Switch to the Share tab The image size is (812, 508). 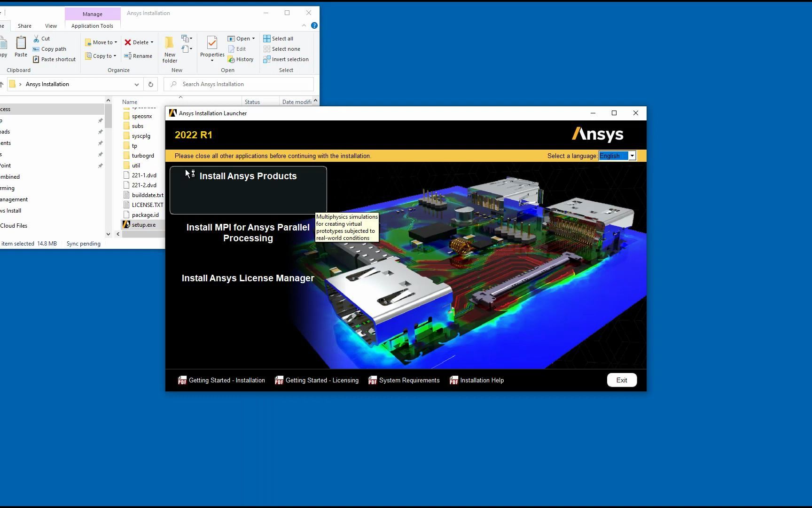click(x=24, y=26)
